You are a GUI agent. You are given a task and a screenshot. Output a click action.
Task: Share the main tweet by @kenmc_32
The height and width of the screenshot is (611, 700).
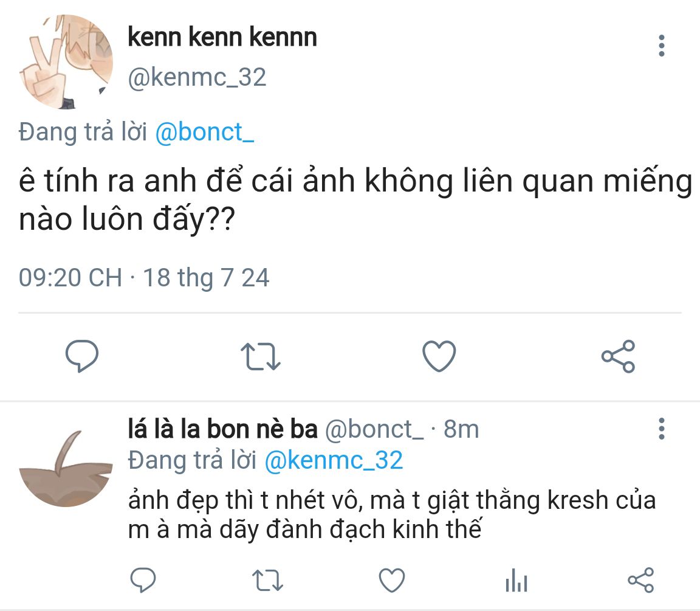pos(618,356)
